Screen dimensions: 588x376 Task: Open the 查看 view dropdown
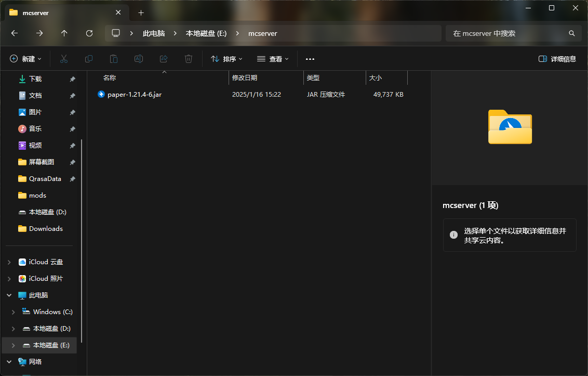point(273,59)
